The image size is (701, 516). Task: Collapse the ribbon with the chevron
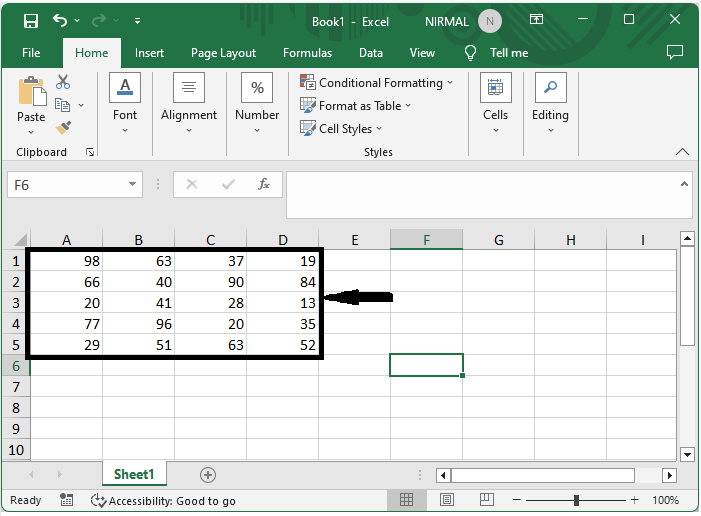click(x=682, y=152)
